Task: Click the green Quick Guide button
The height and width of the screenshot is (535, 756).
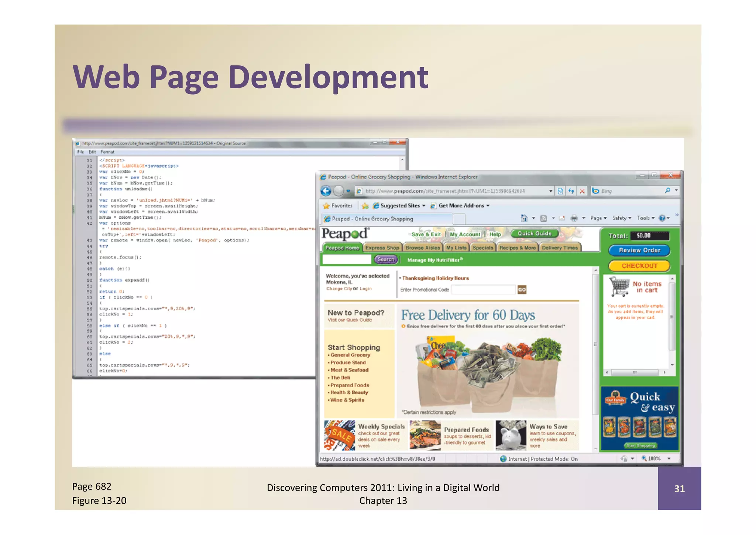Action: [x=535, y=234]
